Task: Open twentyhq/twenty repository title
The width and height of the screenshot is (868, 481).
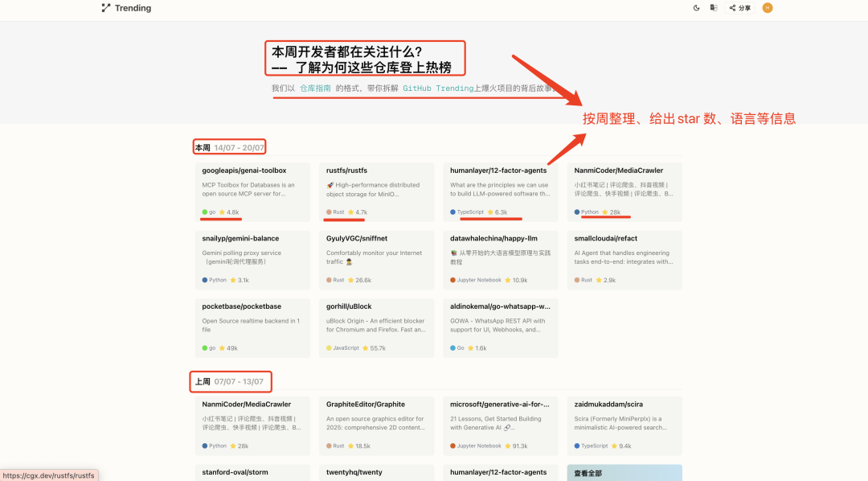Action: 354,473
